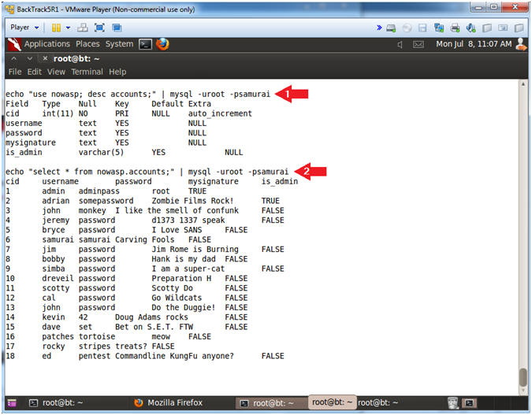Launch terminal from the top panel icon

click(146, 44)
